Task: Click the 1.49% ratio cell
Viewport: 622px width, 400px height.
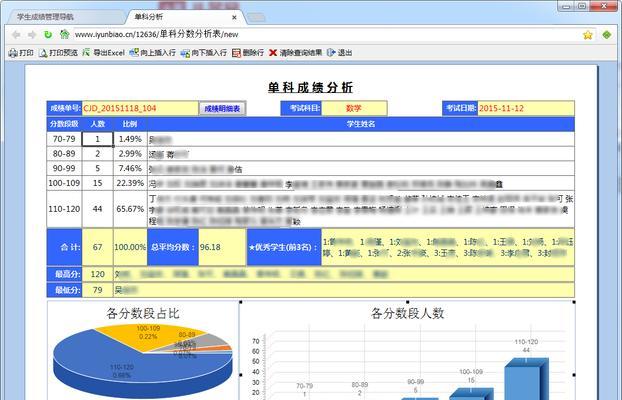Action: click(130, 139)
